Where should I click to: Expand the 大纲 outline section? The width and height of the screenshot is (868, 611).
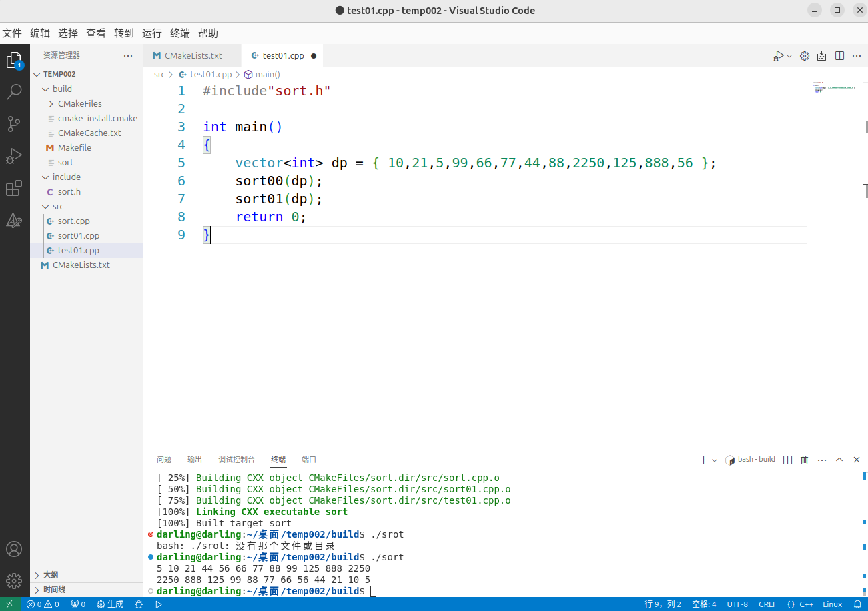(x=87, y=575)
